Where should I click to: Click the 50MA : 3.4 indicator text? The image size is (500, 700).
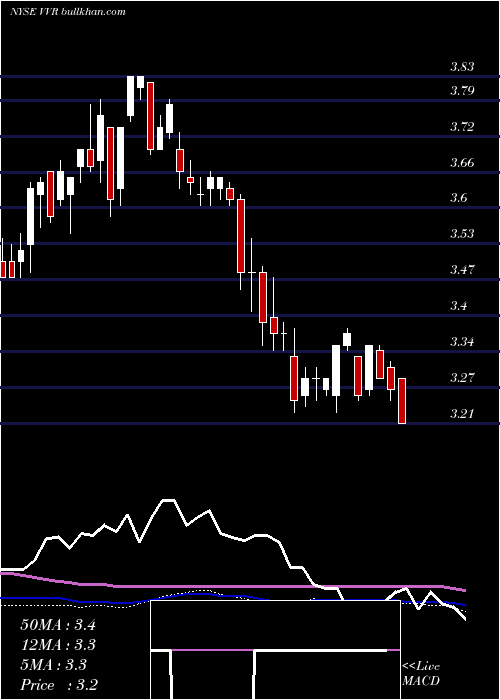pyautogui.click(x=58, y=625)
